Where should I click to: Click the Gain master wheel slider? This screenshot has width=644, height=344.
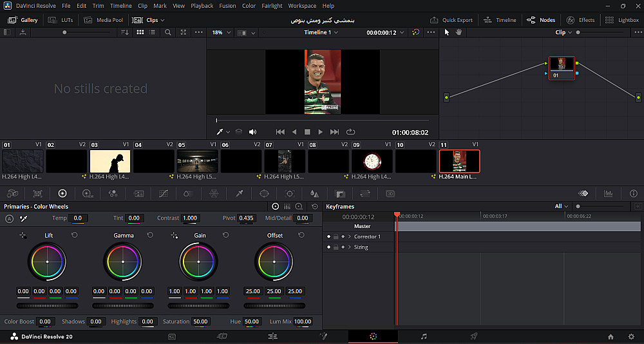[199, 305]
